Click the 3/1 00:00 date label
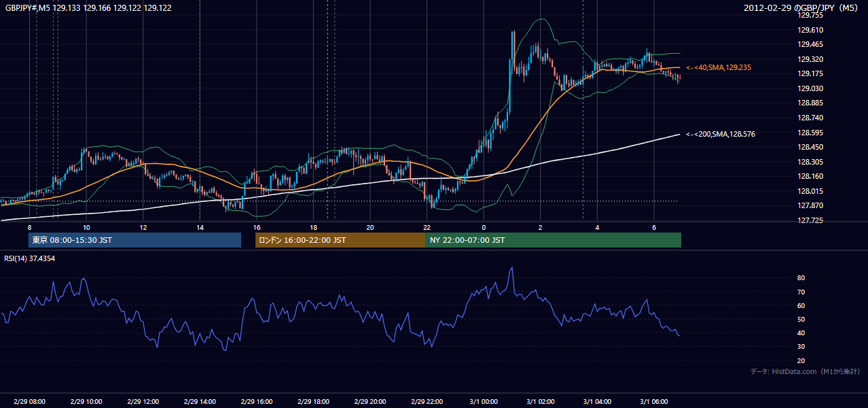The width and height of the screenshot is (868, 408). click(484, 402)
